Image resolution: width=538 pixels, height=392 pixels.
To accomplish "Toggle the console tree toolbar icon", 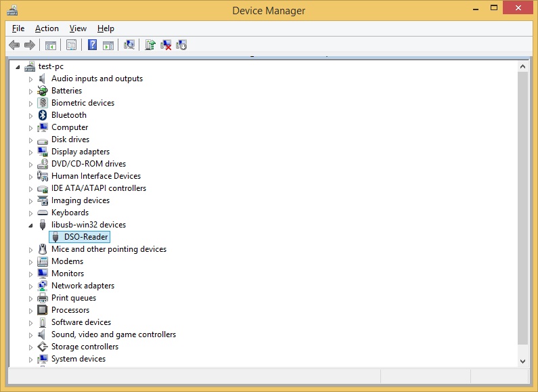I will 51,45.
